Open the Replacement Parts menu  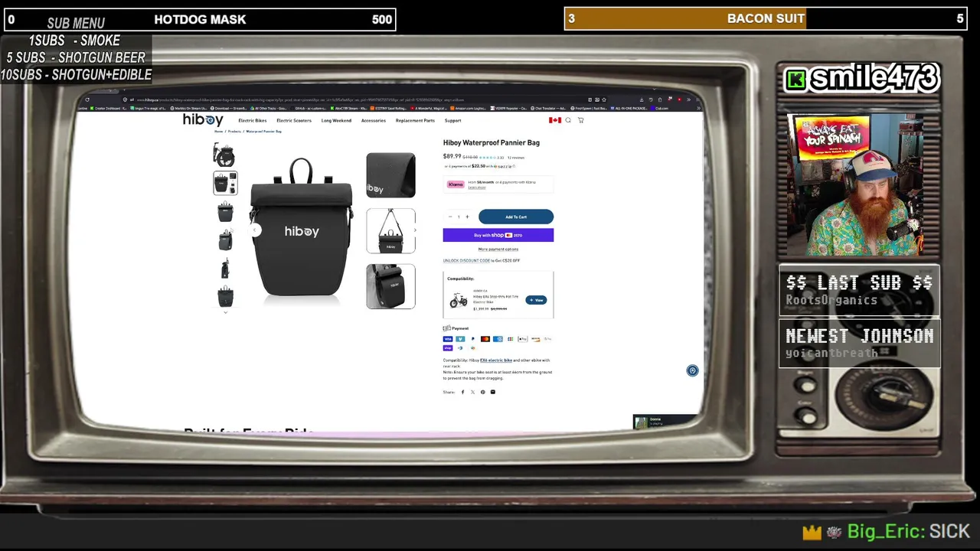coord(415,121)
